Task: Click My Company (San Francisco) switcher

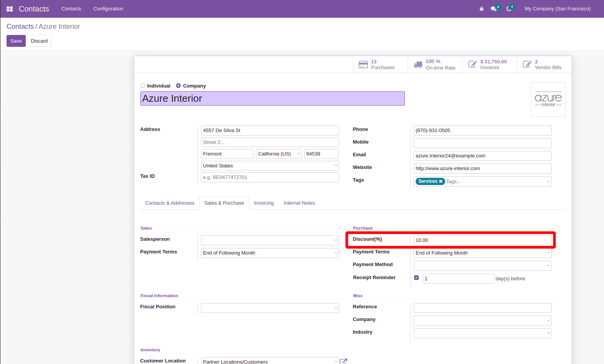Action: pos(557,9)
